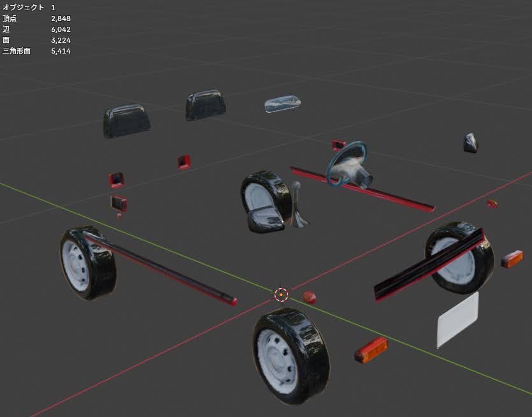Click the 'オブジェクト 1' statistics row
Viewport: 532px width, 417px height.
[x=29, y=8]
